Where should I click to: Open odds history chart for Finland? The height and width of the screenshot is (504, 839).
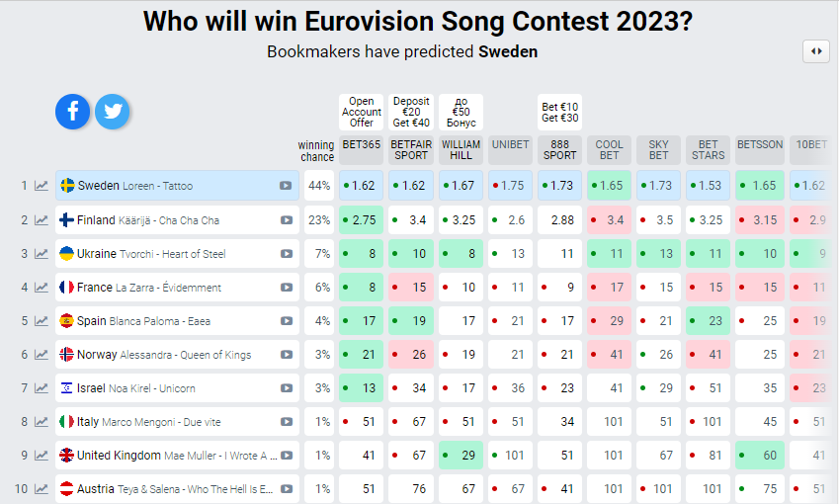click(42, 220)
